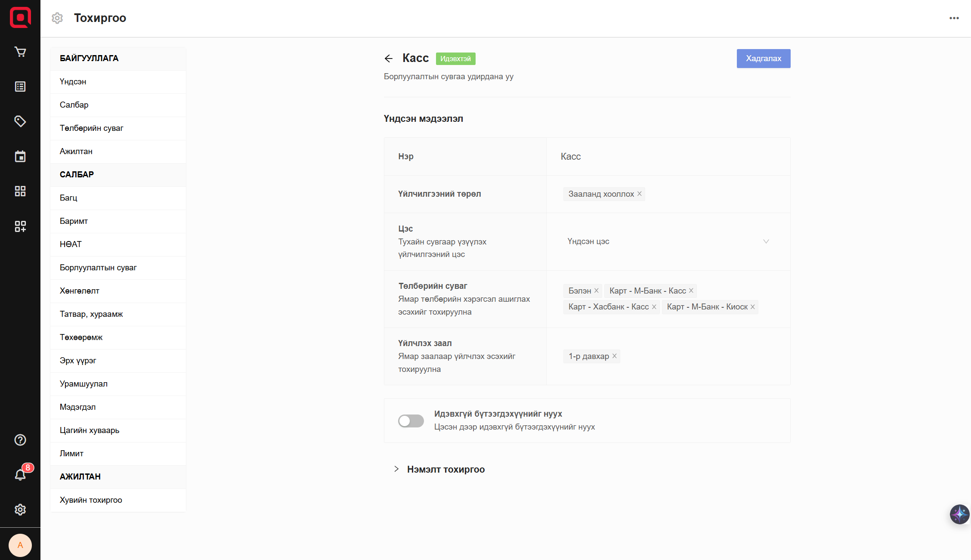Open the help question mark icon
This screenshot has height=560, width=971.
(x=20, y=440)
